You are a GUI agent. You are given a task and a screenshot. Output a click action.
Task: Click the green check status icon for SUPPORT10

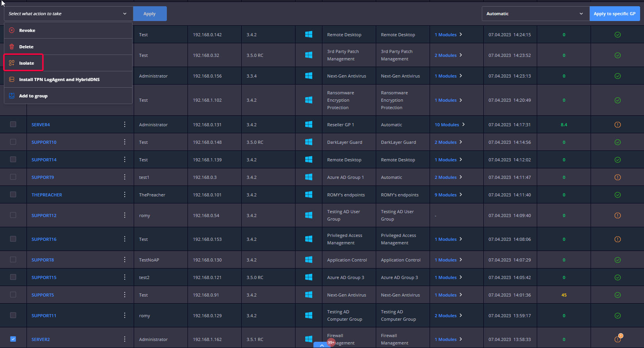(617, 142)
